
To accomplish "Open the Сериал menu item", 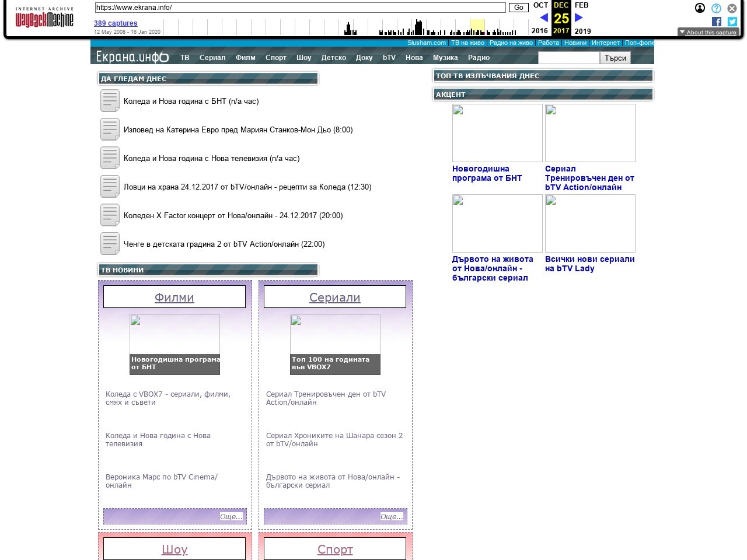I will point(212,58).
